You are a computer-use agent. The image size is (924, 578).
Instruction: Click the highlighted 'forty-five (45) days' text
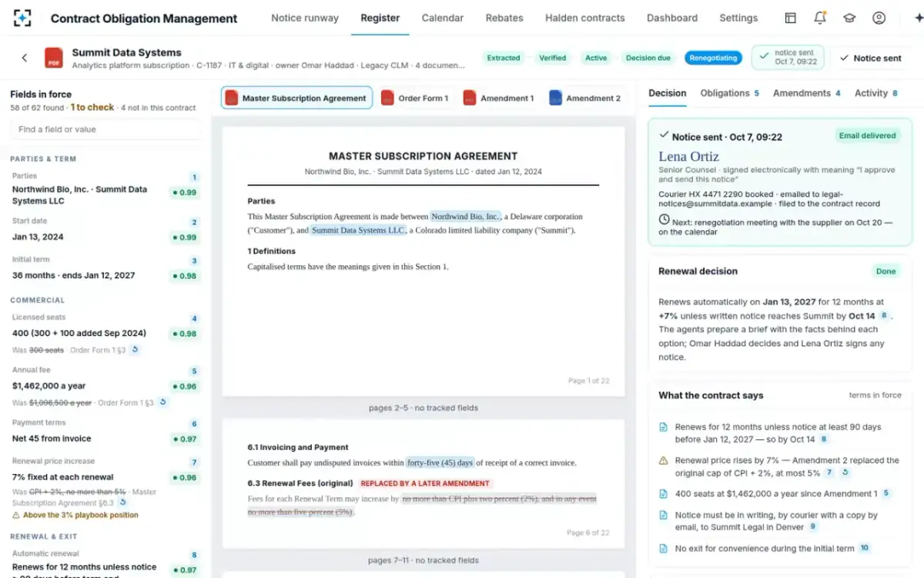pyautogui.click(x=440, y=462)
